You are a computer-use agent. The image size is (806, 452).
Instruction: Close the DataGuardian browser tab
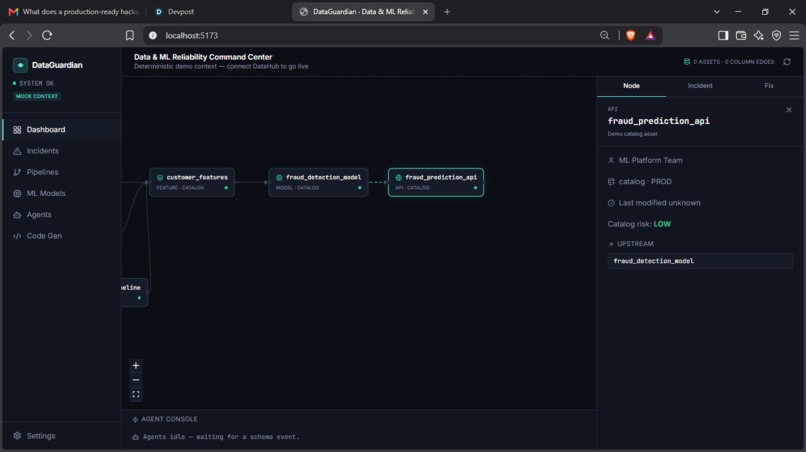[425, 12]
